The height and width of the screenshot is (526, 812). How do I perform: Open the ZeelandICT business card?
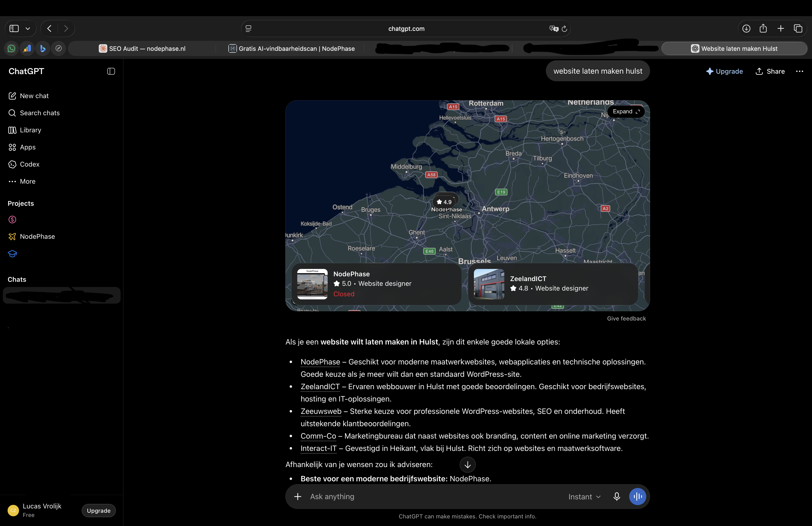[553, 284]
